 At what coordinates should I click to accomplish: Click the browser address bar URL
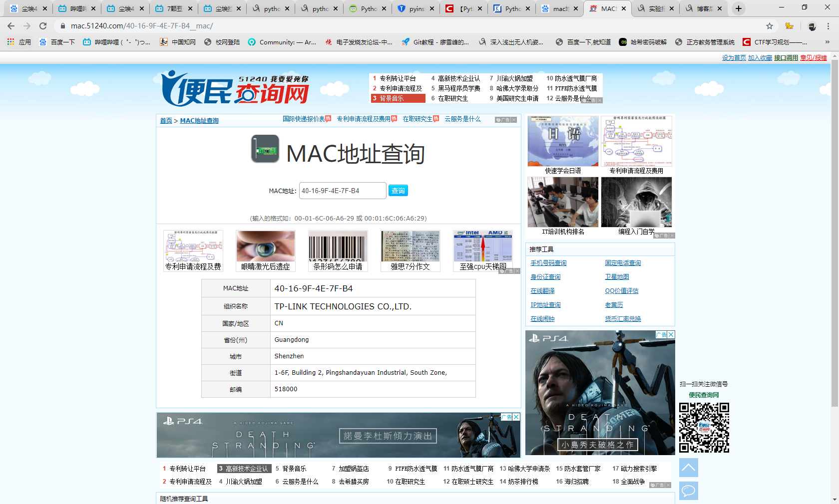pyautogui.click(x=142, y=26)
